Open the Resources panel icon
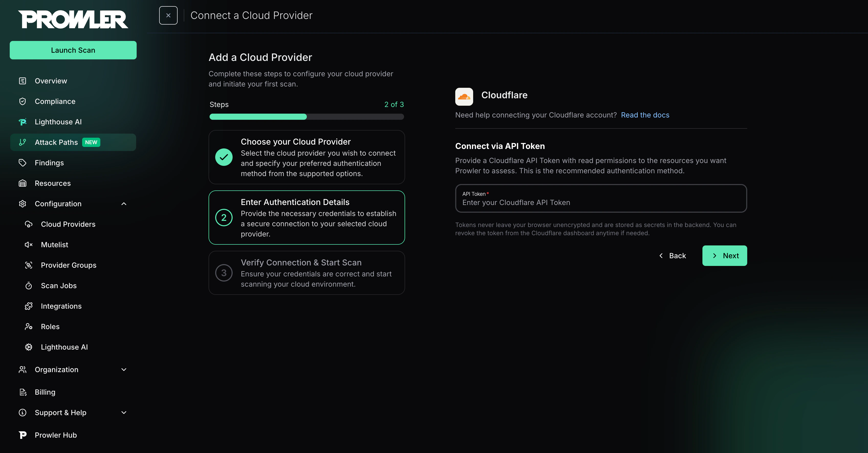The width and height of the screenshot is (868, 453). pyautogui.click(x=22, y=183)
